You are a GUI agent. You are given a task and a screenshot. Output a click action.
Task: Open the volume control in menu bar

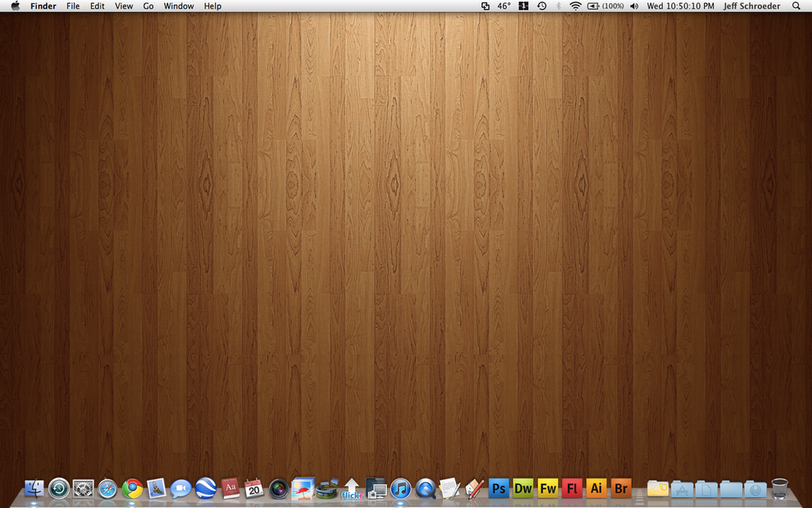click(x=634, y=6)
